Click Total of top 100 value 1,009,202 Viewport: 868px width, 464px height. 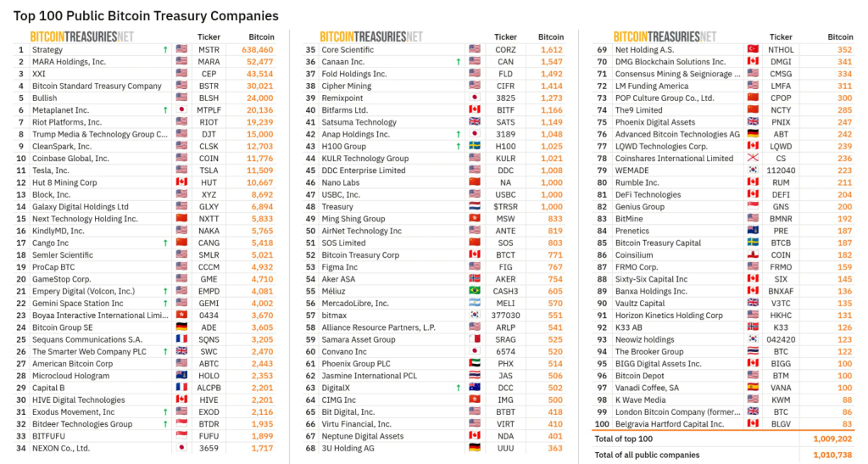tap(832, 439)
